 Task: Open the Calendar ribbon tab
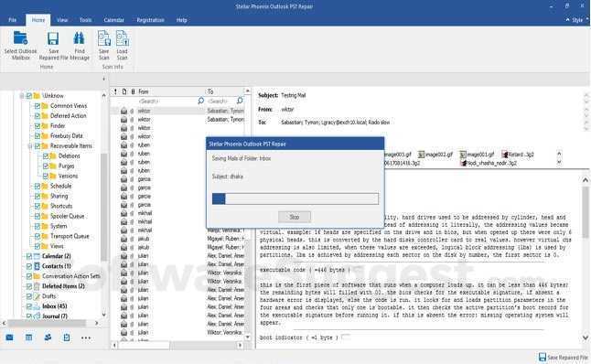click(113, 20)
